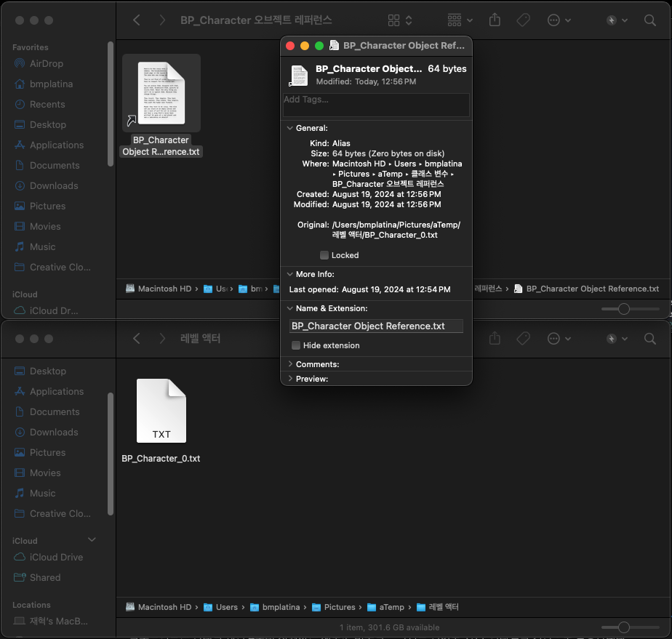This screenshot has width=672, height=639.
Task: Search in the 레벨 액터 window
Action: point(649,339)
